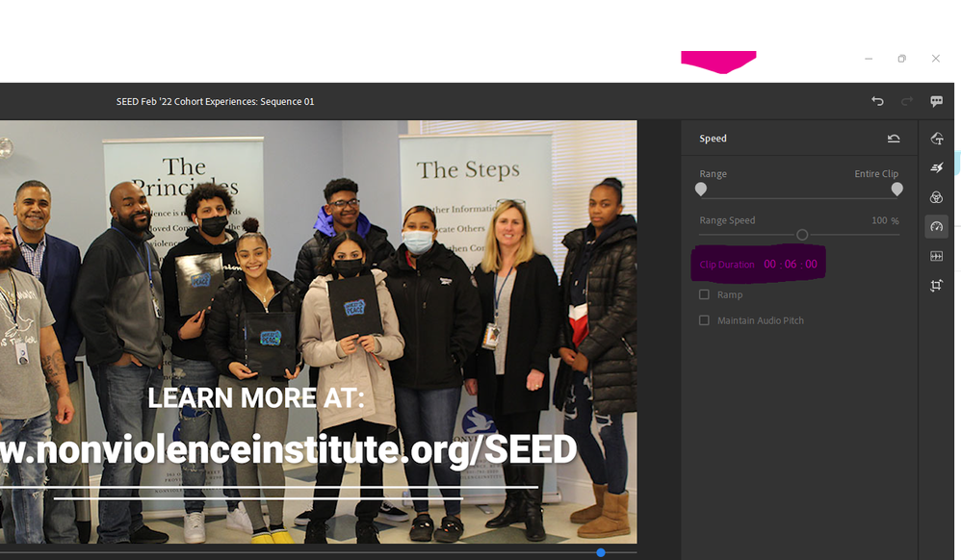Click the redo arrow in header

(x=907, y=101)
